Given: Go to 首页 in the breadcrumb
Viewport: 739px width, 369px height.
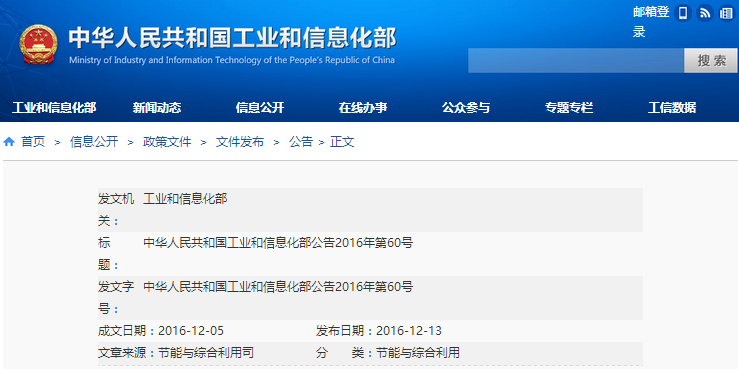Looking at the screenshot, I should (x=33, y=142).
